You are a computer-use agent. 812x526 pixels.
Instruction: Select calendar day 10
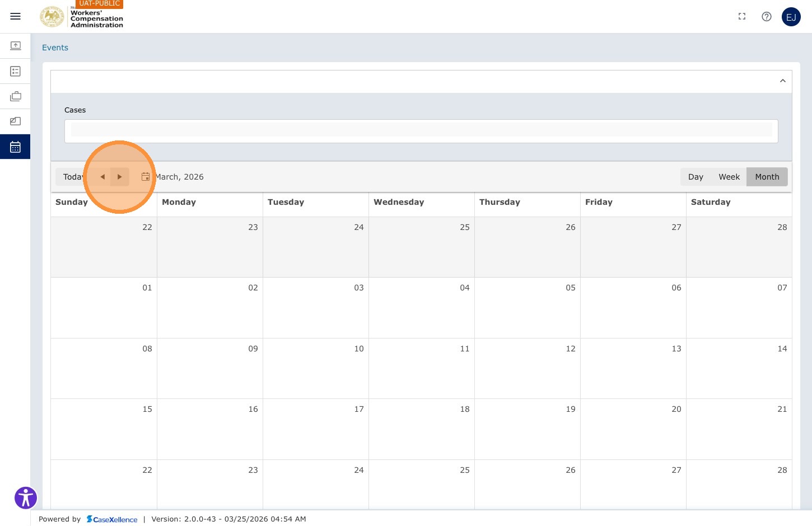pos(315,368)
